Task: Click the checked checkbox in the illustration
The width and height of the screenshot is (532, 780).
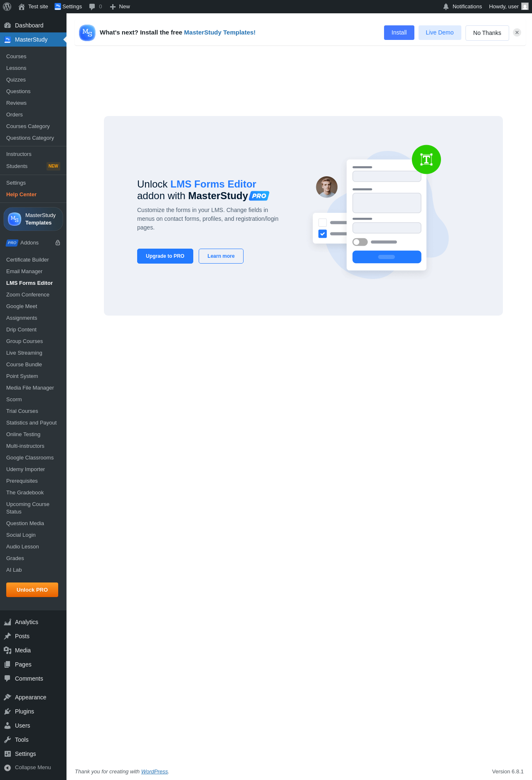Action: [323, 234]
